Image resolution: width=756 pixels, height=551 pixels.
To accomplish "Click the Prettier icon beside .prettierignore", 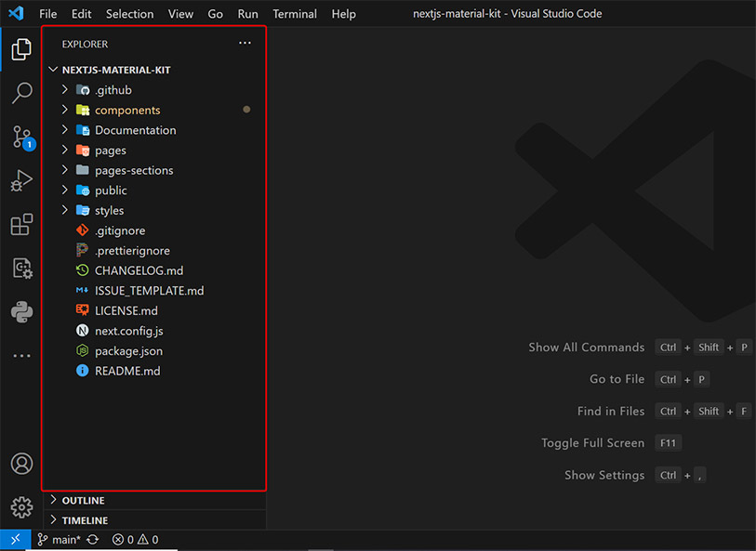I will pos(83,251).
